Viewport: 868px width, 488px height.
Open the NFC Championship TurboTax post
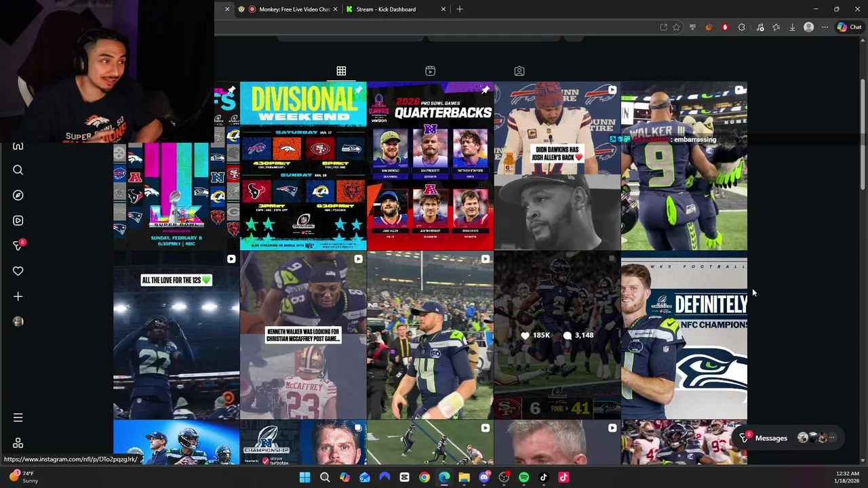click(x=303, y=443)
